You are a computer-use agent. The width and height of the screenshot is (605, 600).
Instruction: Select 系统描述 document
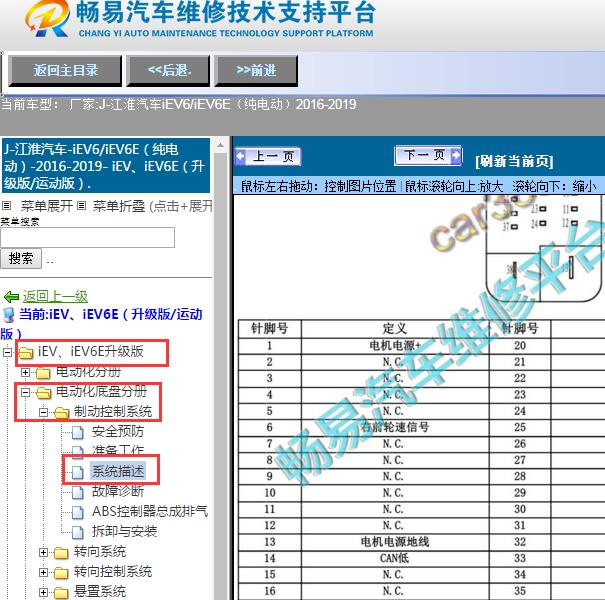(x=118, y=471)
